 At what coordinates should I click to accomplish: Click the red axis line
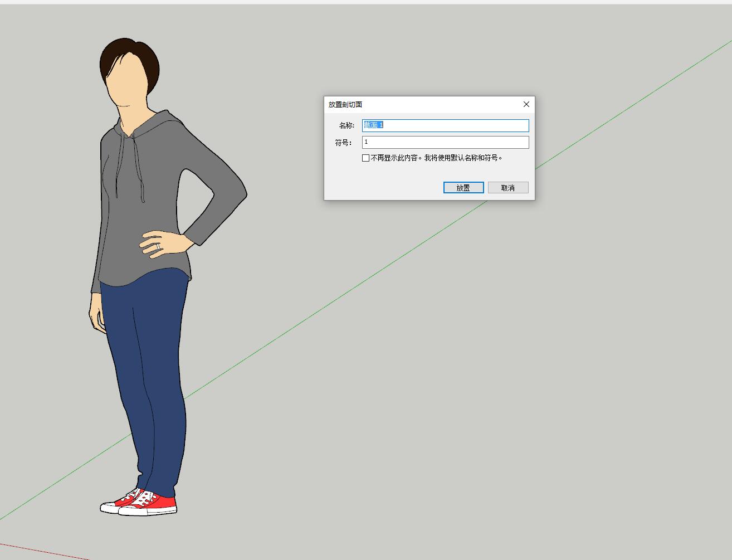pos(45,551)
